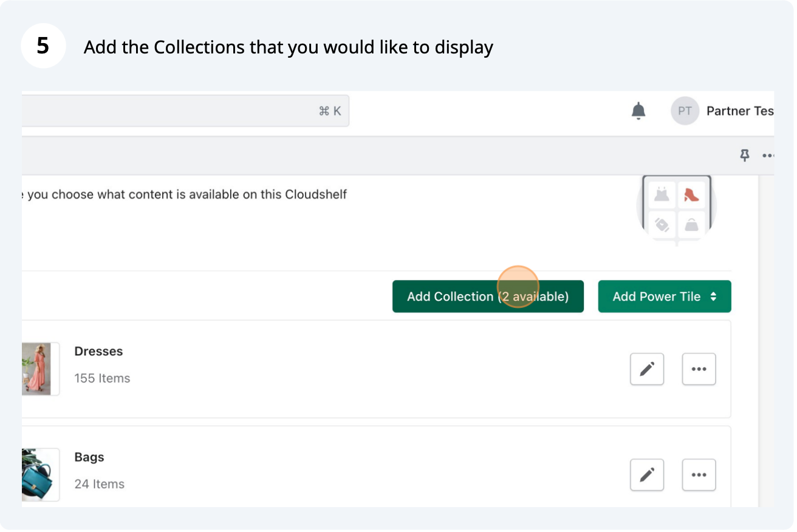
Task: Click the 155 Items count text
Action: pyautogui.click(x=102, y=378)
